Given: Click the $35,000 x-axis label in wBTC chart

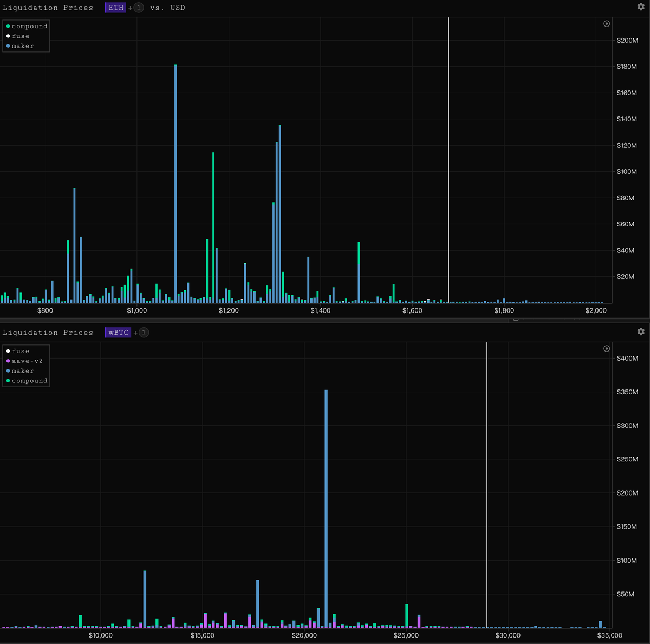Looking at the screenshot, I should point(610,635).
